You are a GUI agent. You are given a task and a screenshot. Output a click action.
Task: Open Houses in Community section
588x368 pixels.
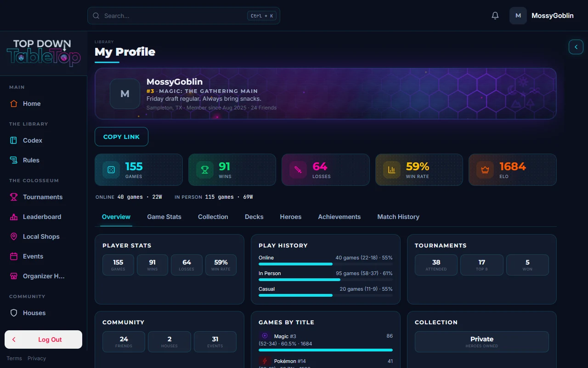[x=44, y=313]
